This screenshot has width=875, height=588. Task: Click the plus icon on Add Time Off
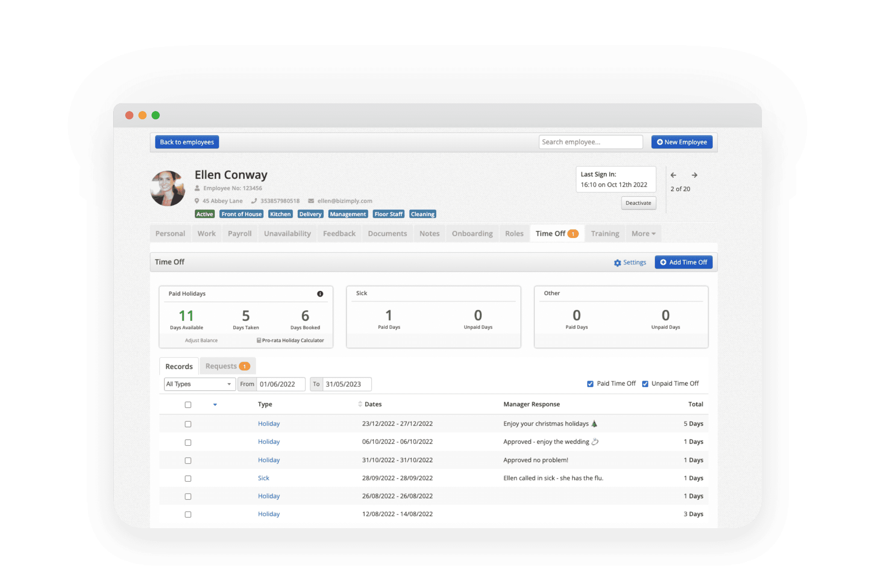pyautogui.click(x=663, y=262)
